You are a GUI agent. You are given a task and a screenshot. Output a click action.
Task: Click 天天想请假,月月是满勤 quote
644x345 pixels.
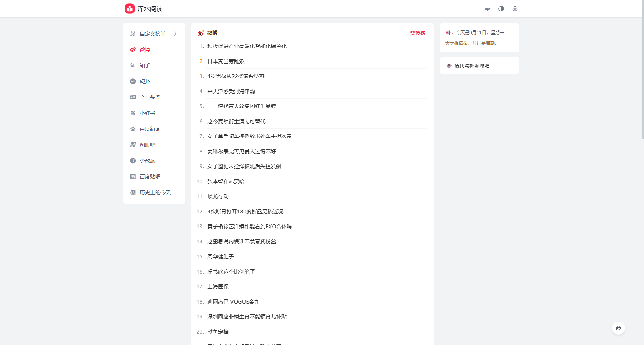(471, 43)
